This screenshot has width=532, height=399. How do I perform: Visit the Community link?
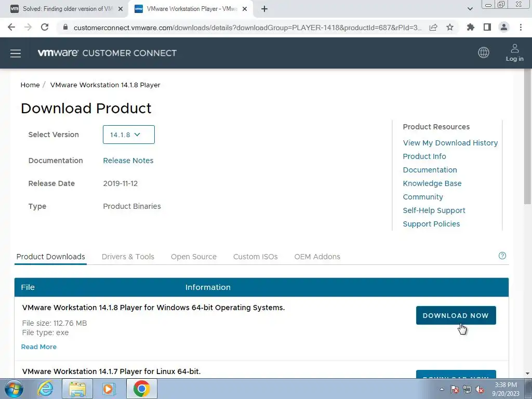(423, 197)
